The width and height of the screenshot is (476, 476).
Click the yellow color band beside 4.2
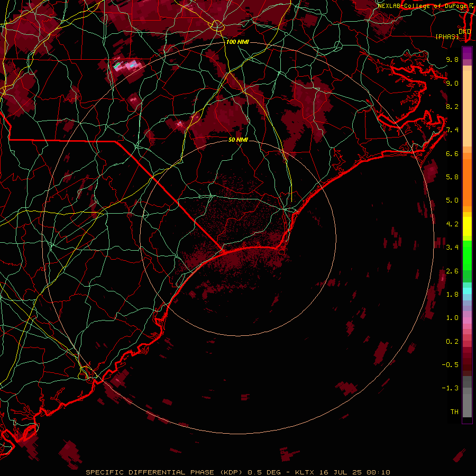click(467, 226)
